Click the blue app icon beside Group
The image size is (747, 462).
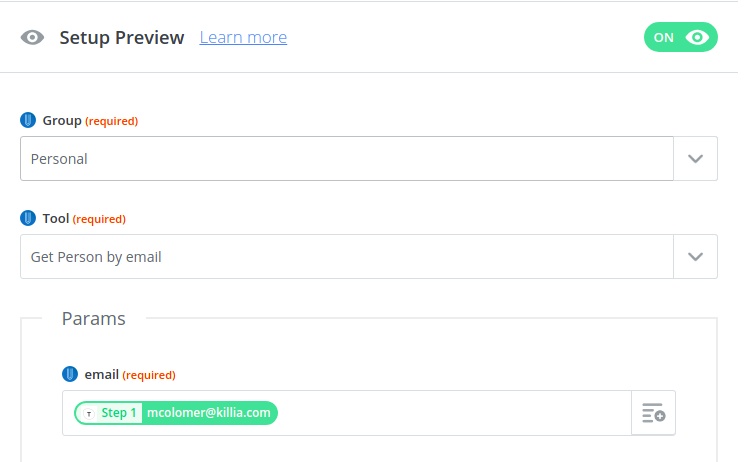click(28, 121)
